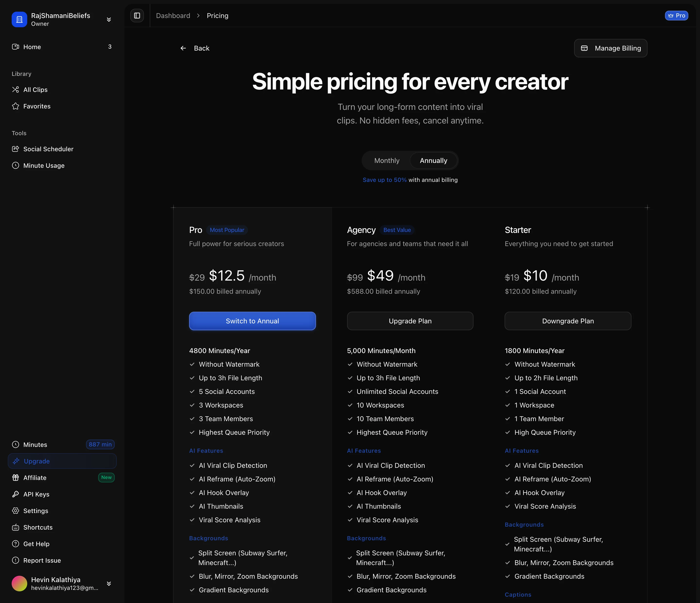Viewport: 700px width, 603px height.
Task: Click the Back arrow icon
Action: pyautogui.click(x=183, y=48)
